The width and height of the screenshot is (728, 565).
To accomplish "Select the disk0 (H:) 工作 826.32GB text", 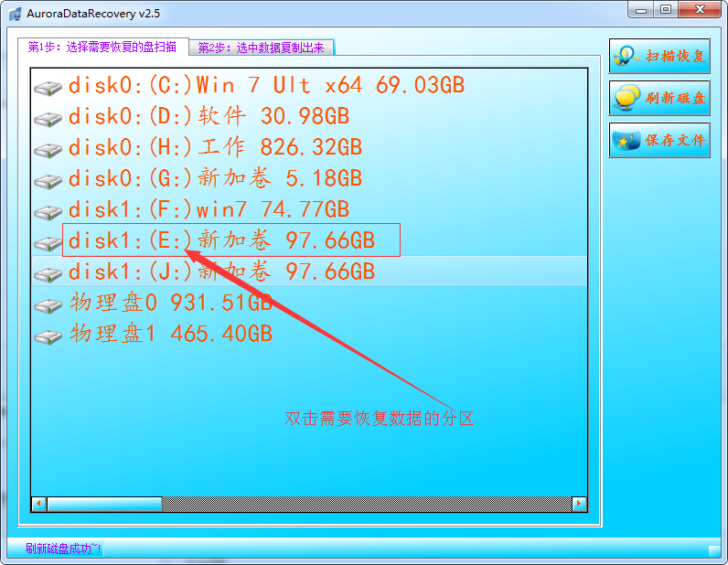I will click(215, 147).
